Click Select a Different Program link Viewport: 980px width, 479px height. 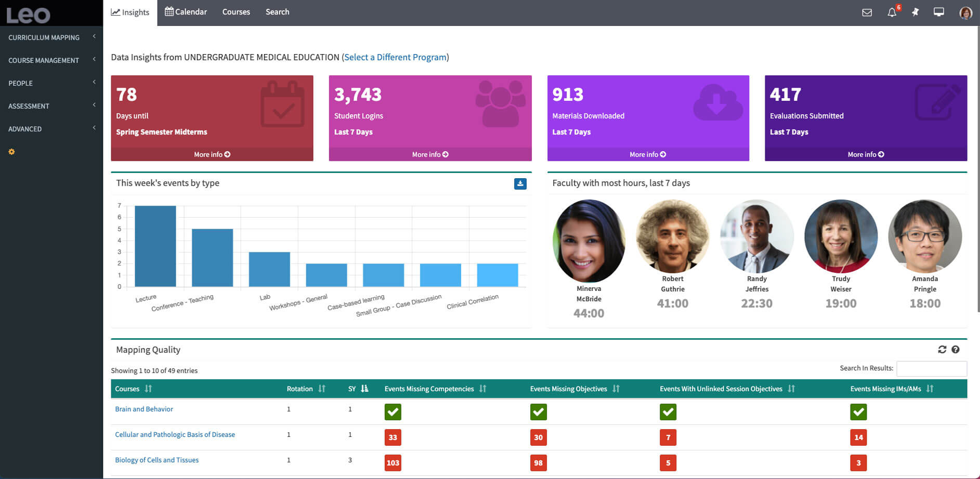(395, 57)
